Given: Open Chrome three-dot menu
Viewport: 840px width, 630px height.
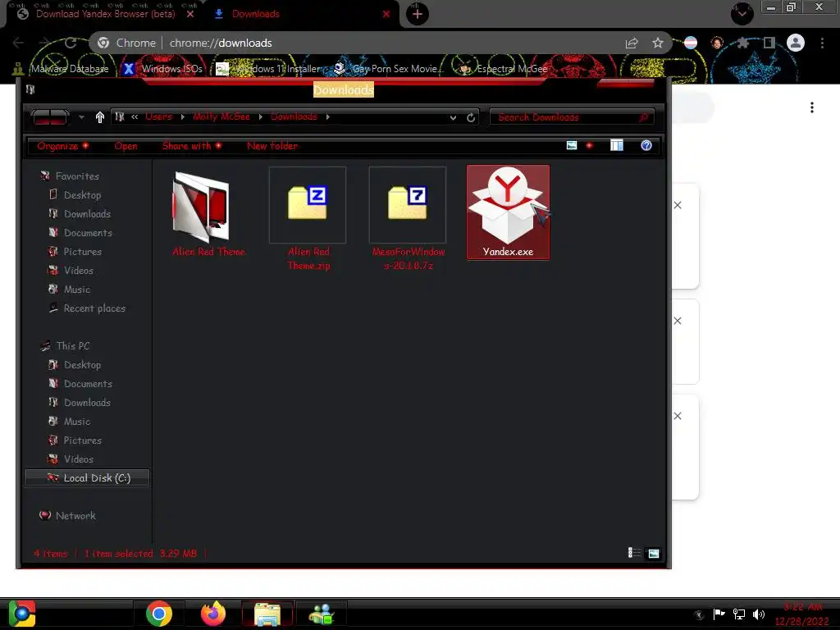Looking at the screenshot, I should pos(822,43).
